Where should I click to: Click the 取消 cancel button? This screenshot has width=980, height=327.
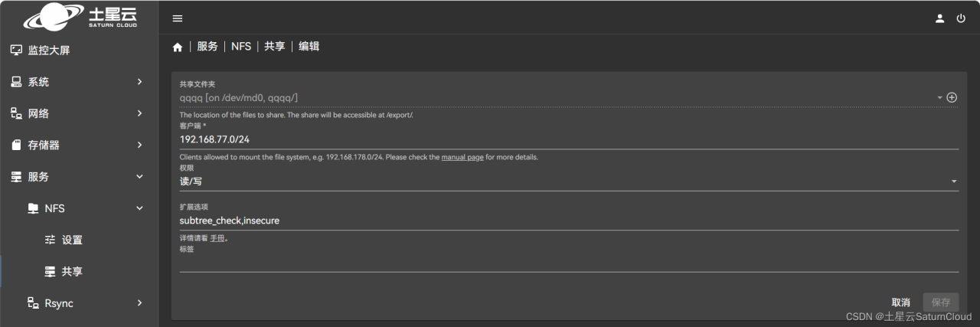point(900,302)
